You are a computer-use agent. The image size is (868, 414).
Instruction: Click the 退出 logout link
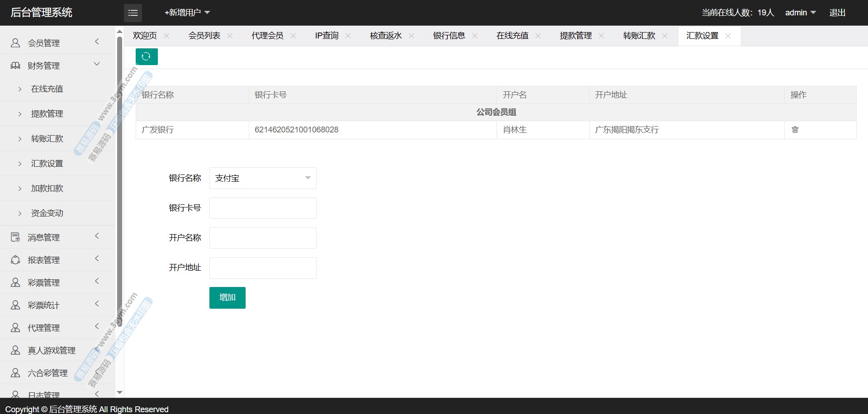[x=837, y=13]
